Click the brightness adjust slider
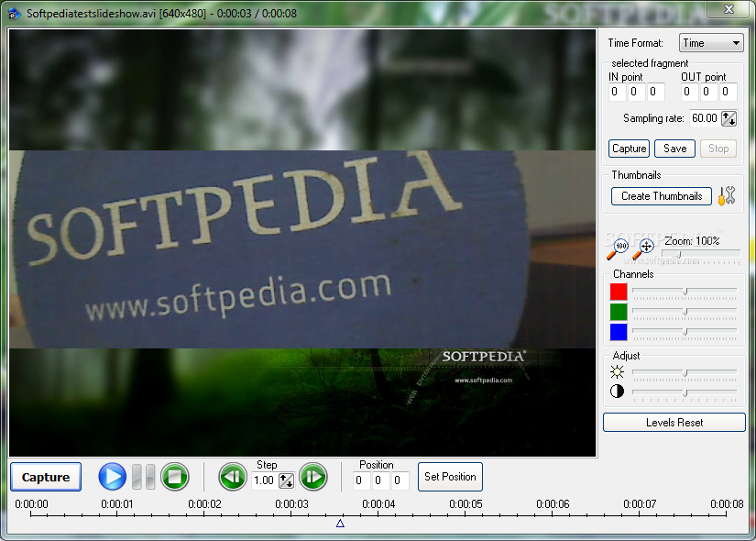This screenshot has width=756, height=541. click(685, 372)
